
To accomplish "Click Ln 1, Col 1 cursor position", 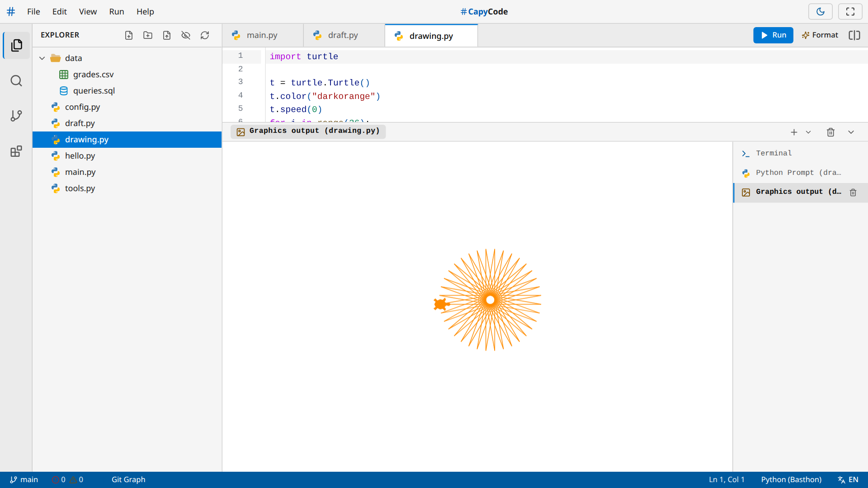I will 726,480.
